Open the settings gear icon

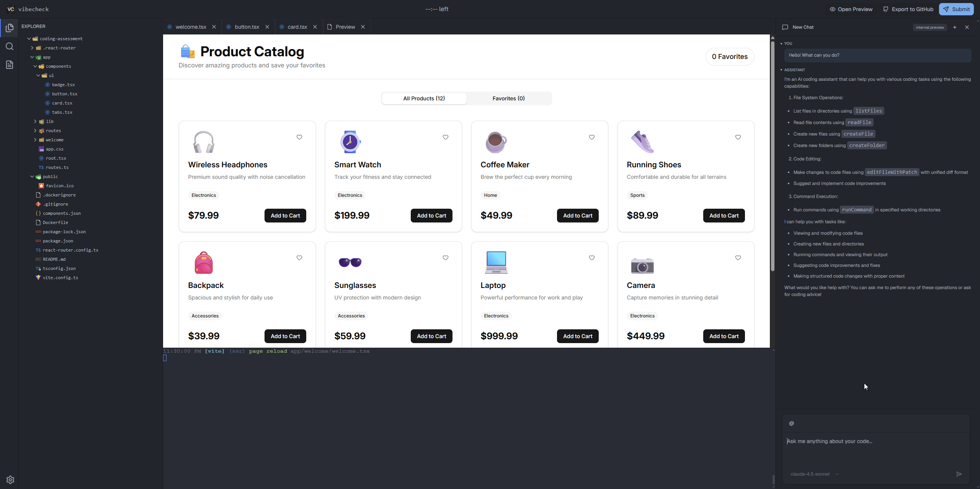pos(10,480)
